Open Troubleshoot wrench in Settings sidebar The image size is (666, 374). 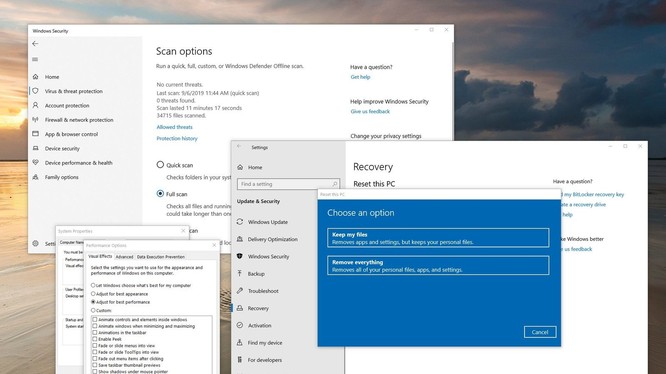pyautogui.click(x=240, y=291)
